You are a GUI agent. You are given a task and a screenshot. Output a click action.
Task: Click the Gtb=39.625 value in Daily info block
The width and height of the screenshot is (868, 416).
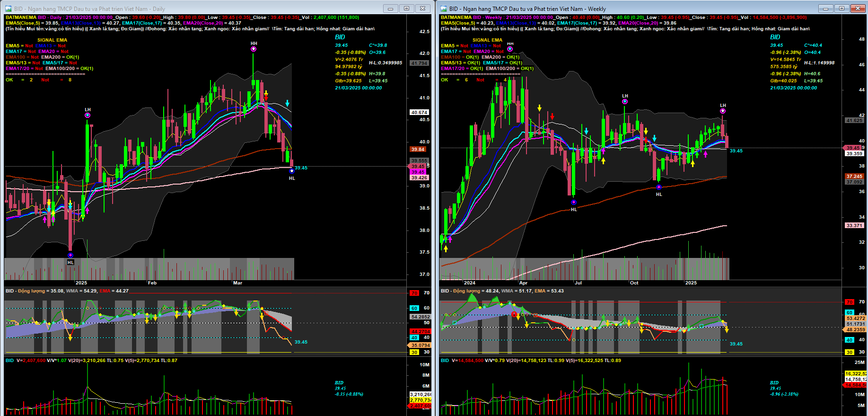(x=348, y=81)
